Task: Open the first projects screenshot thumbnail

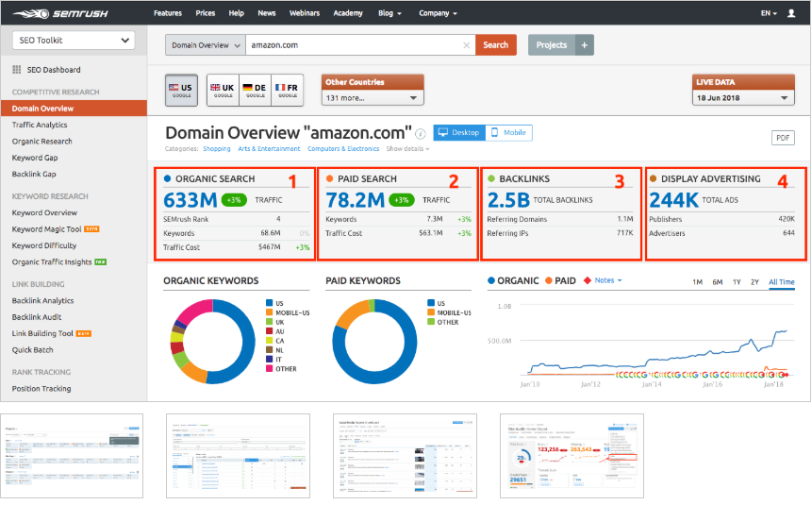Action: pyautogui.click(x=72, y=456)
